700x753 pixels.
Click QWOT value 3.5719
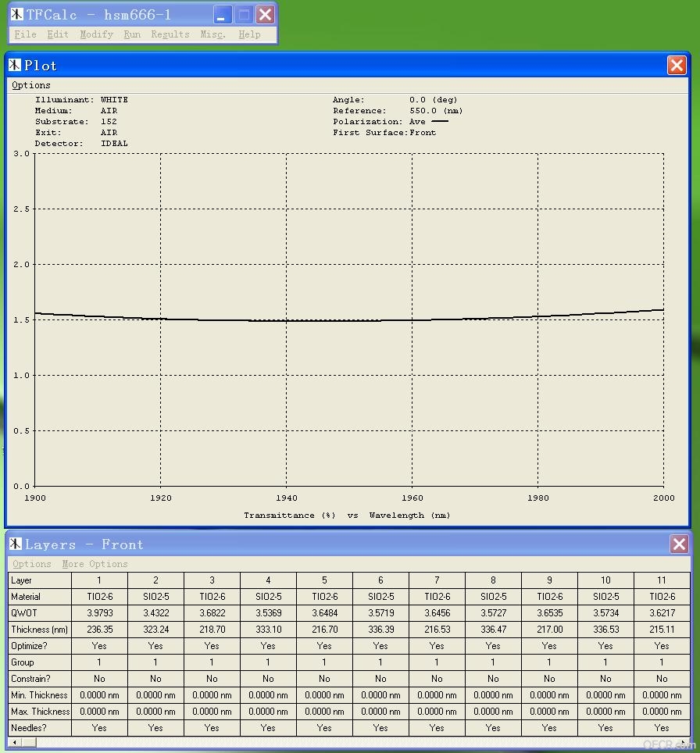380,612
